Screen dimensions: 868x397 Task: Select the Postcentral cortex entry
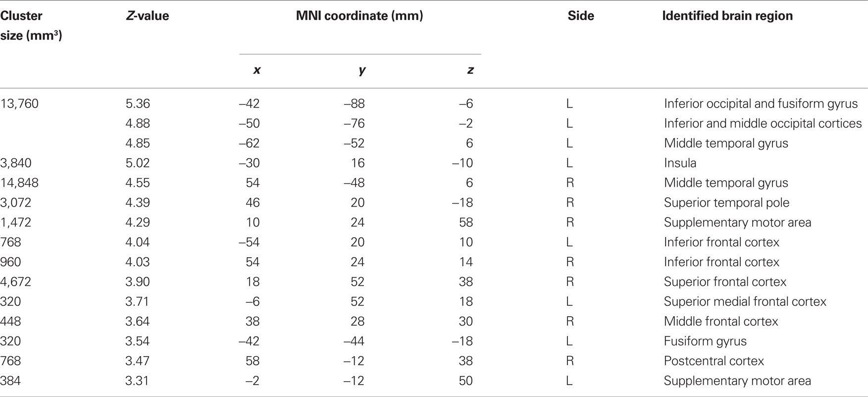(x=714, y=361)
